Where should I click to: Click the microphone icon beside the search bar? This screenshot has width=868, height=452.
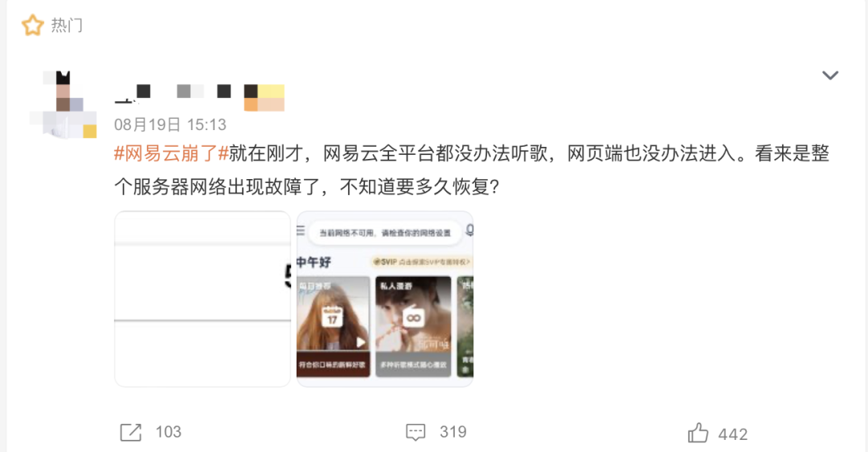coord(469,230)
